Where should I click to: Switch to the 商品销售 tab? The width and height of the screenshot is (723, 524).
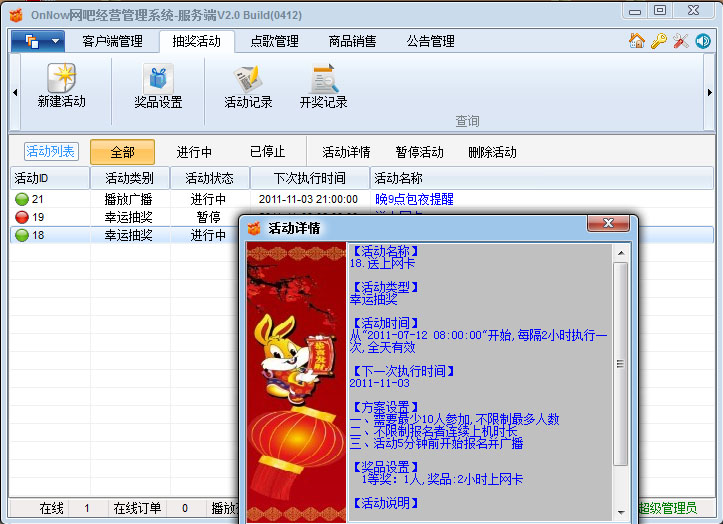tap(352, 41)
